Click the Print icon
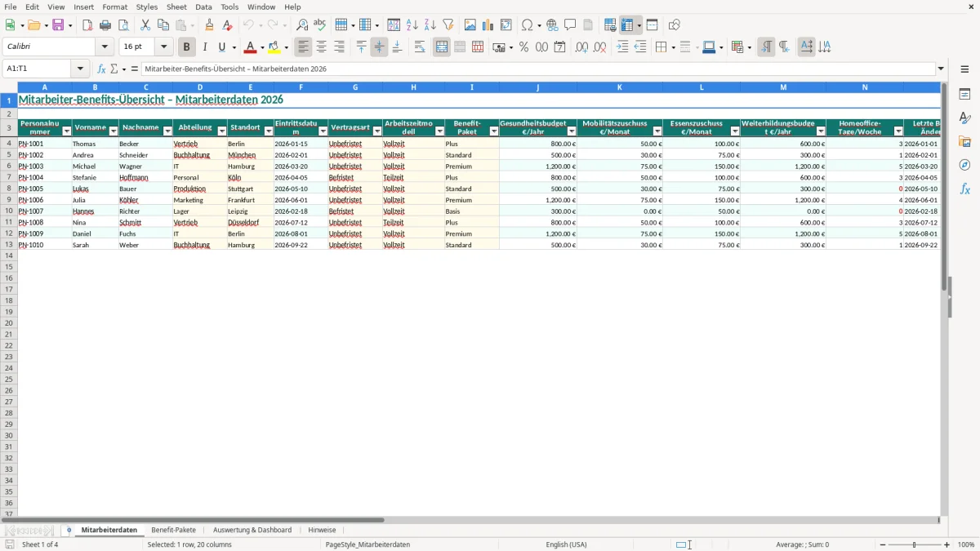The width and height of the screenshot is (980, 551). pyautogui.click(x=105, y=25)
